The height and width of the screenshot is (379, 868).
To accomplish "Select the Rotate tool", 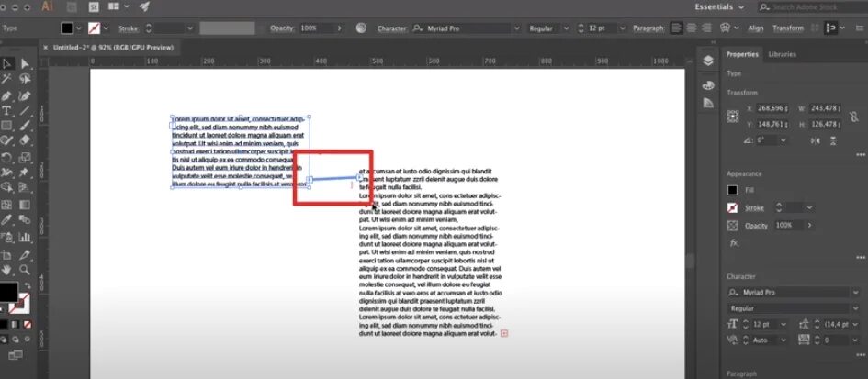I will click(6, 158).
